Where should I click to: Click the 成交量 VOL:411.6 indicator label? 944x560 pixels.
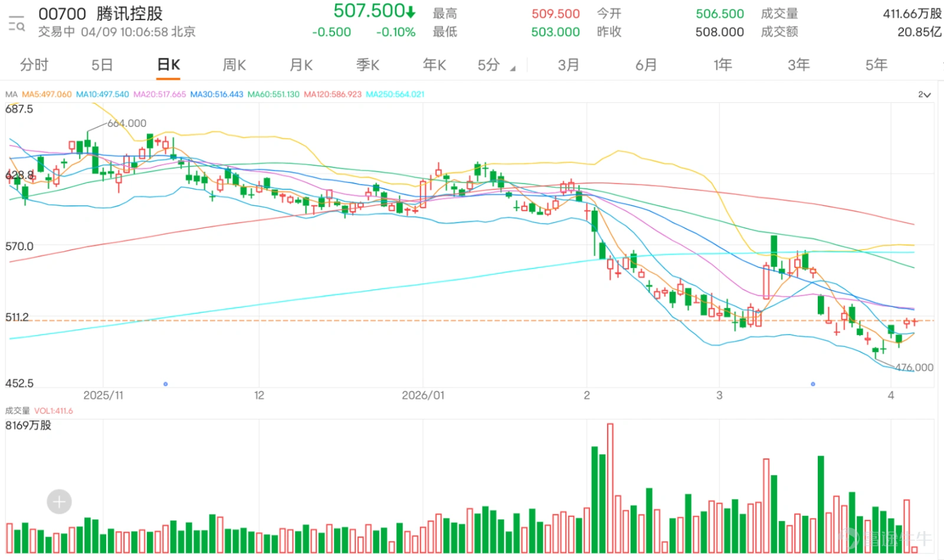[39, 411]
